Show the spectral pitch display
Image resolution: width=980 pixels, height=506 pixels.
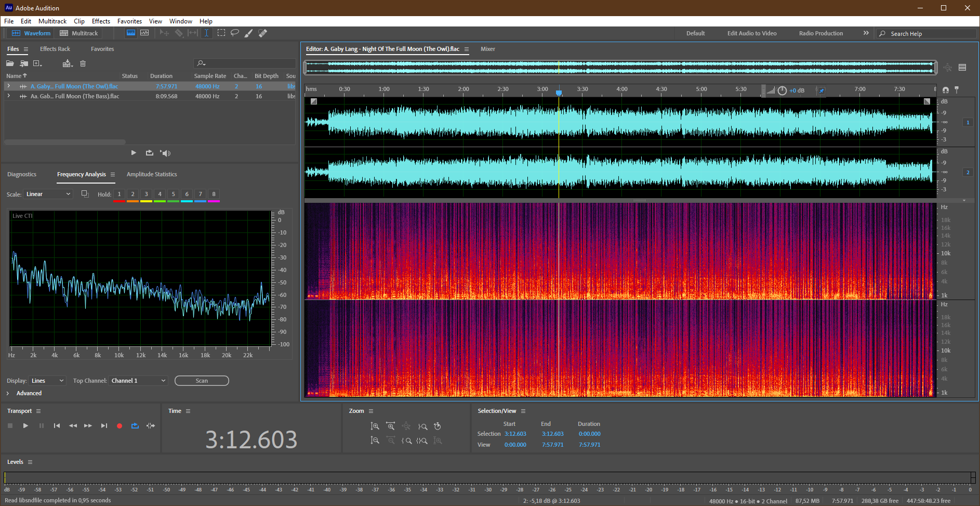[x=144, y=33]
